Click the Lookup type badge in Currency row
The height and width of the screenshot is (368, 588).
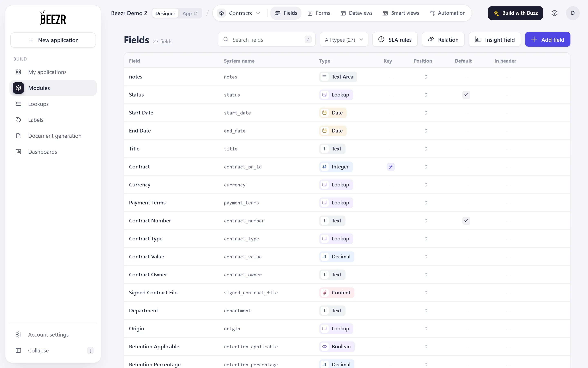336,185
